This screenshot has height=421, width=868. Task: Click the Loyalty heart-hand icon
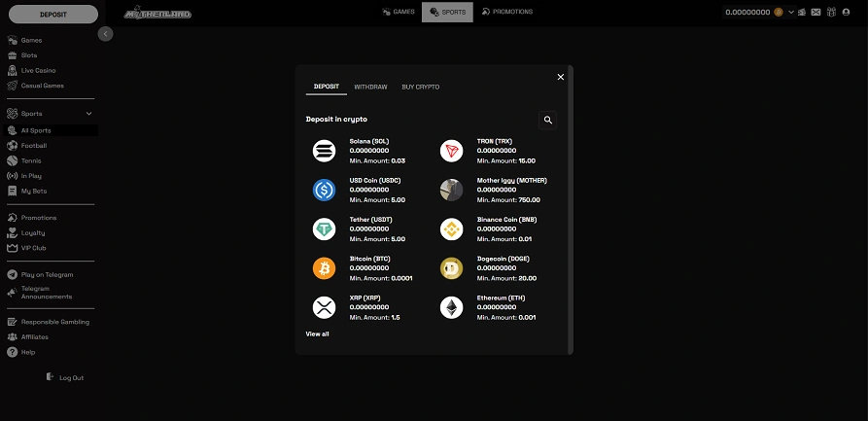pyautogui.click(x=13, y=233)
